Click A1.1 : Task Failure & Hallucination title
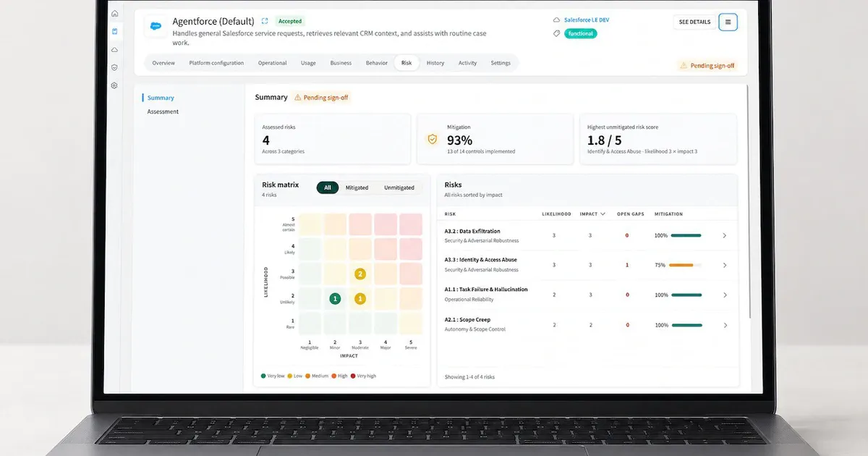The height and width of the screenshot is (456, 868). point(486,290)
